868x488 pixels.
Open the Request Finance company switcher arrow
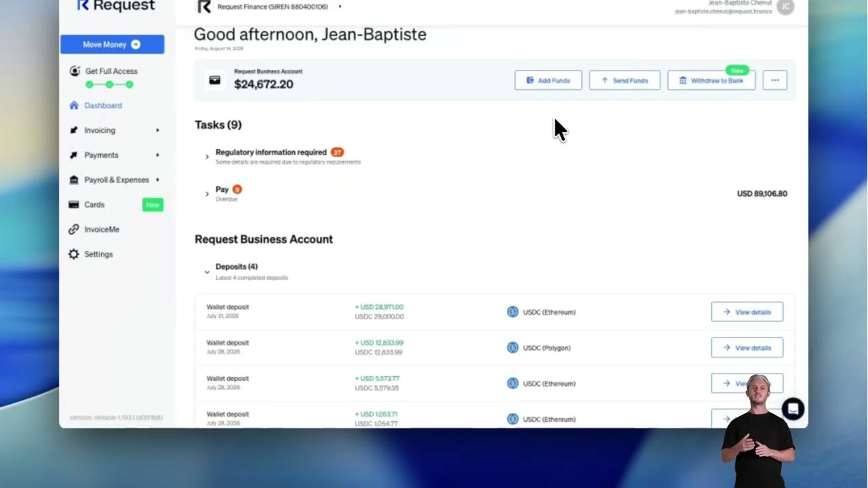click(340, 7)
